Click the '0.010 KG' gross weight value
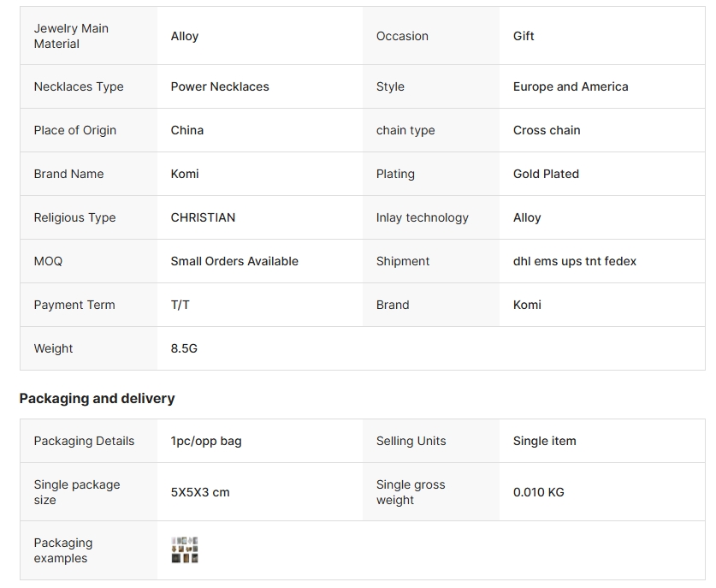 click(538, 492)
